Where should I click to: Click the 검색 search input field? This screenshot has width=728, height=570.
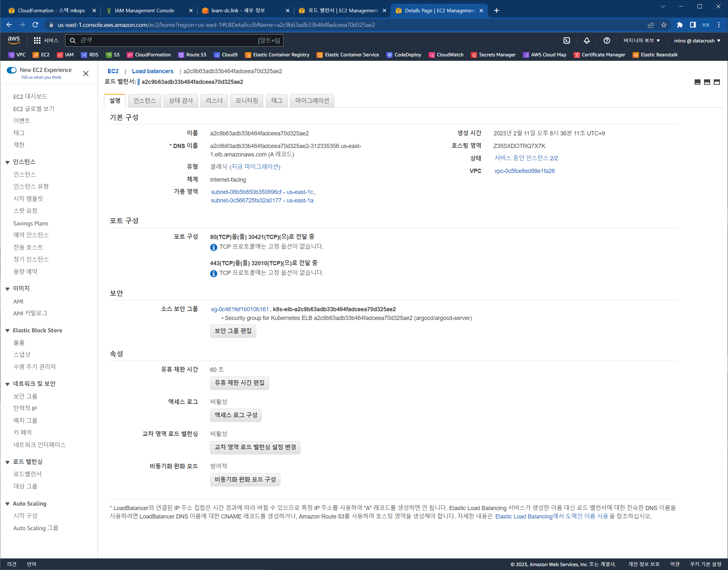tap(167, 40)
